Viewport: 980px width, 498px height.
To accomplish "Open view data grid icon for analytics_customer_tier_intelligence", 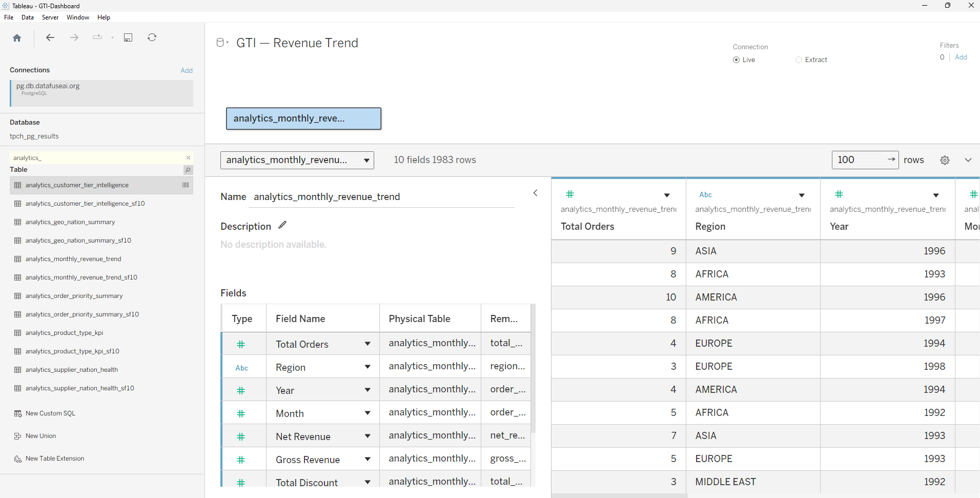I will [x=186, y=185].
